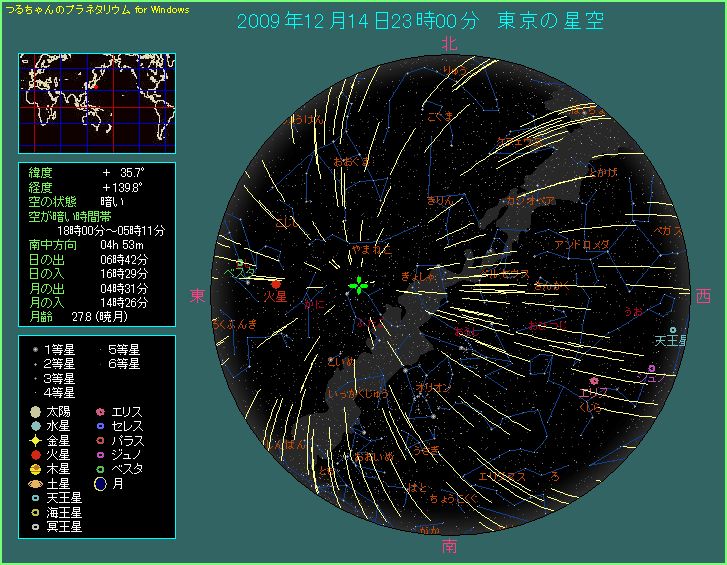Click the アンドロメダ constellation label

pyautogui.click(x=582, y=245)
